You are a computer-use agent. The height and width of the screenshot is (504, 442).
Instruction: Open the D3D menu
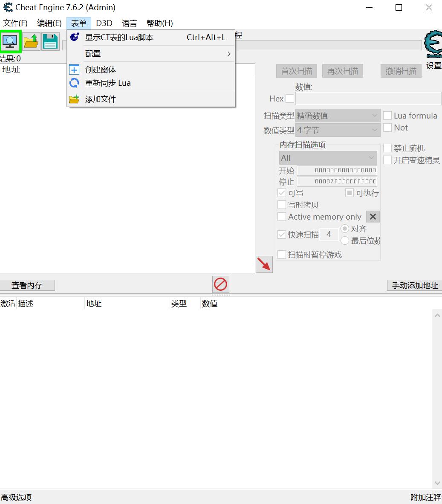click(x=104, y=23)
